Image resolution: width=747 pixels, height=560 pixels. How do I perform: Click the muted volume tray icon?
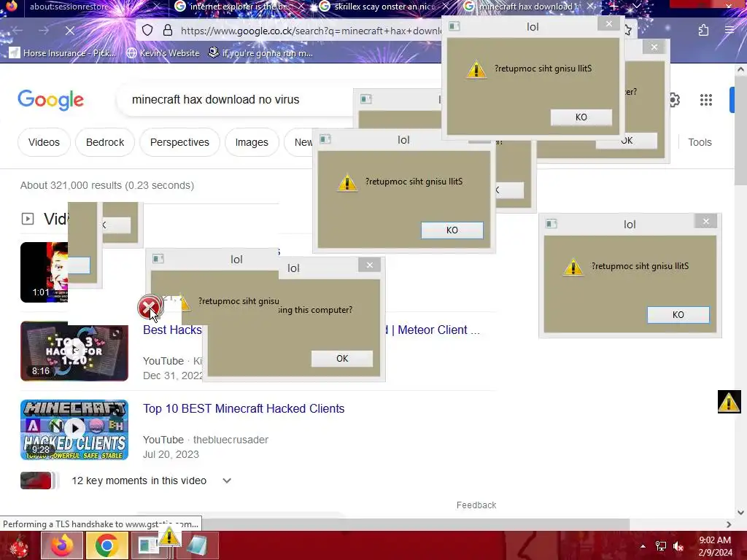pyautogui.click(x=678, y=546)
